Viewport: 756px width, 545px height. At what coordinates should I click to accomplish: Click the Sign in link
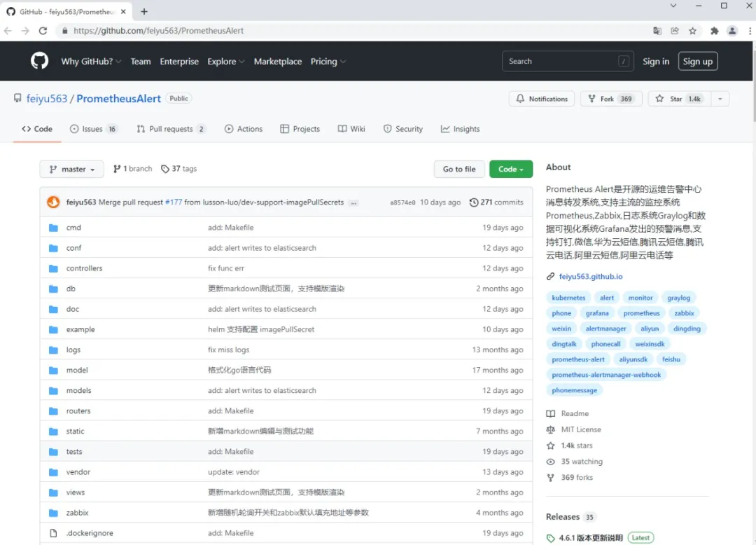tap(656, 61)
